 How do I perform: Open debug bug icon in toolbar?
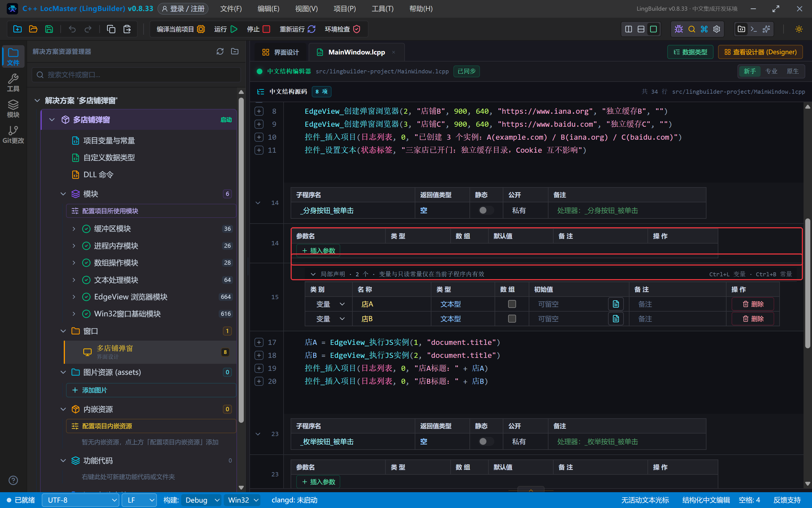tap(679, 29)
